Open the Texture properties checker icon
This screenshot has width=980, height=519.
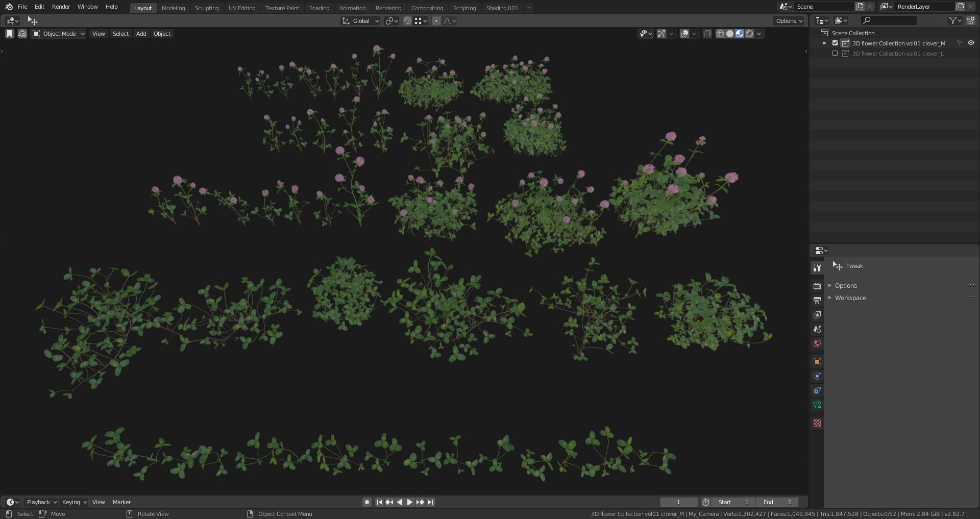click(x=817, y=423)
